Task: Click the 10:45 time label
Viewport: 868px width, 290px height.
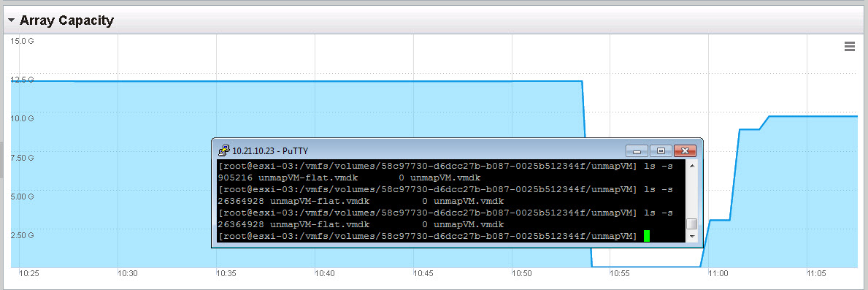Action: [423, 273]
